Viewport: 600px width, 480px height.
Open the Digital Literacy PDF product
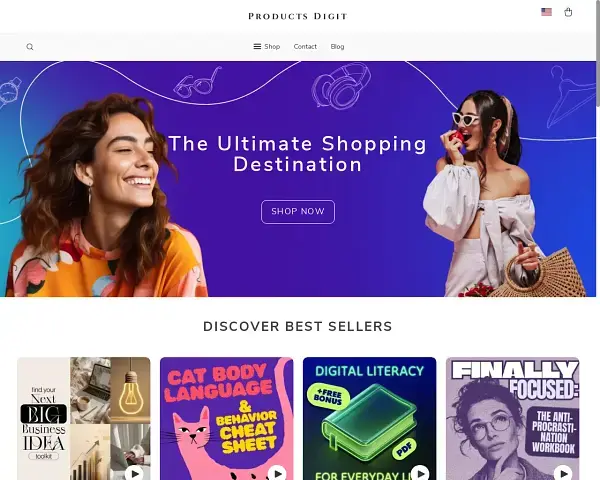[370, 418]
